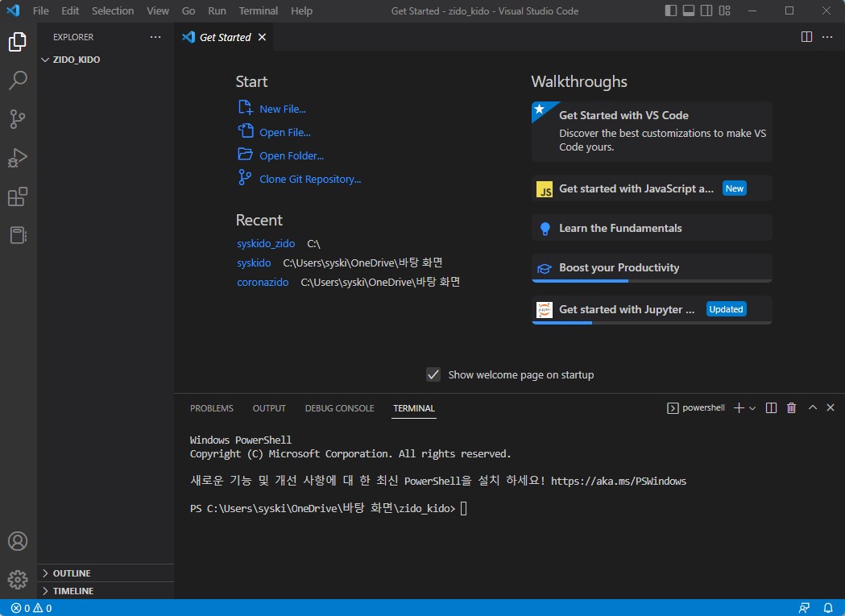Screen dimensions: 845x616
Task: Expand the OUTLINE section
Action: [106, 573]
